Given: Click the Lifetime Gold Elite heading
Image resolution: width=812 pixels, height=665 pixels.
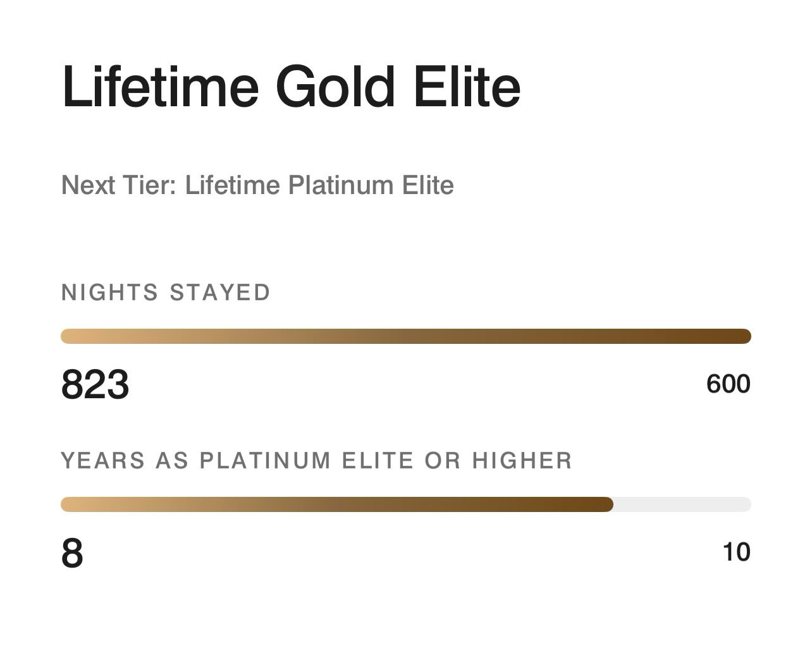Looking at the screenshot, I should [x=291, y=87].
